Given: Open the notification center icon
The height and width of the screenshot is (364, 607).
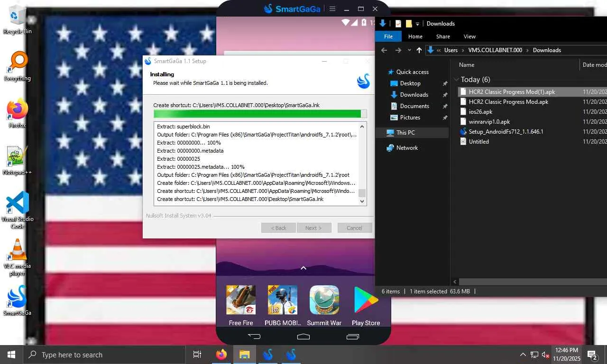Looking at the screenshot, I should [x=592, y=355].
